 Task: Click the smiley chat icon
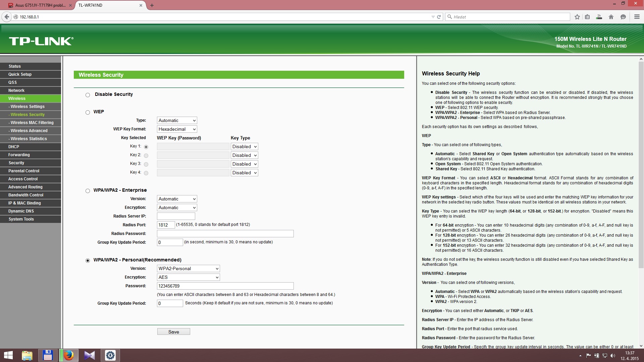click(623, 17)
